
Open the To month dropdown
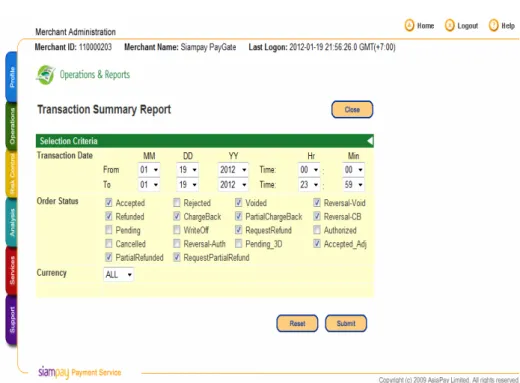tap(149, 185)
